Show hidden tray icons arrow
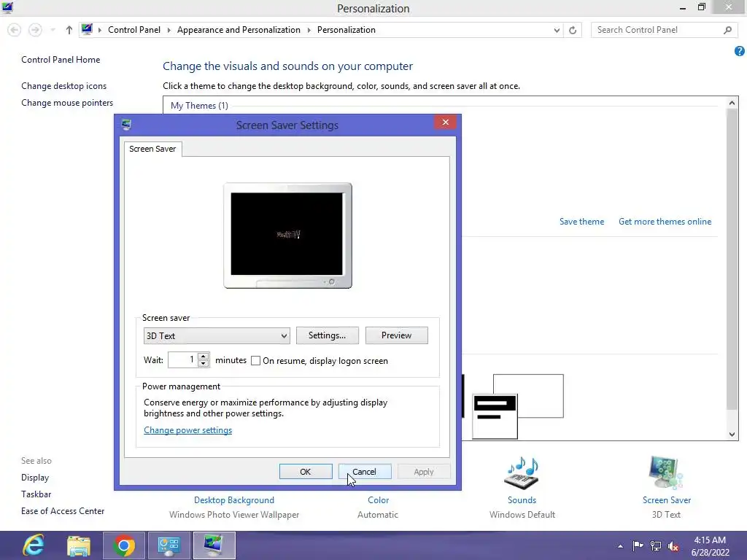This screenshot has height=560, width=747. [620, 546]
